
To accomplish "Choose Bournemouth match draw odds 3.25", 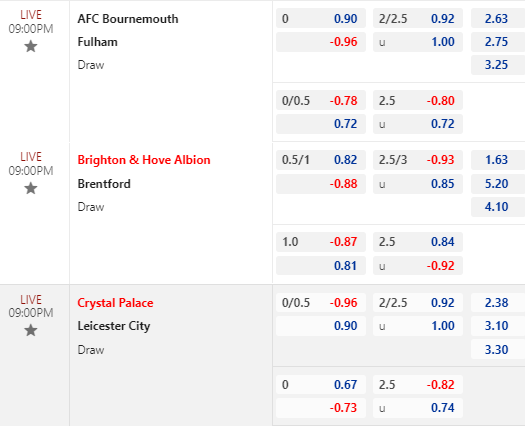I will pyautogui.click(x=498, y=65).
